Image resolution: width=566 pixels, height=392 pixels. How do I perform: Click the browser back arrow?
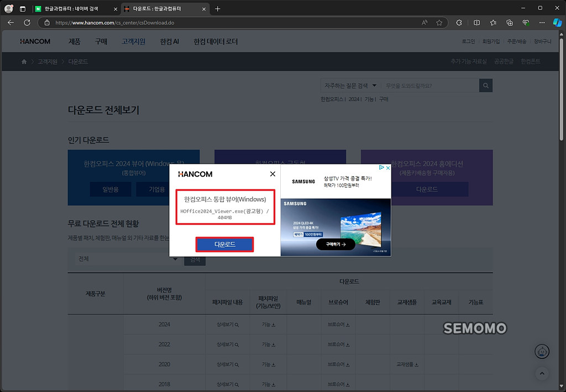click(x=11, y=23)
